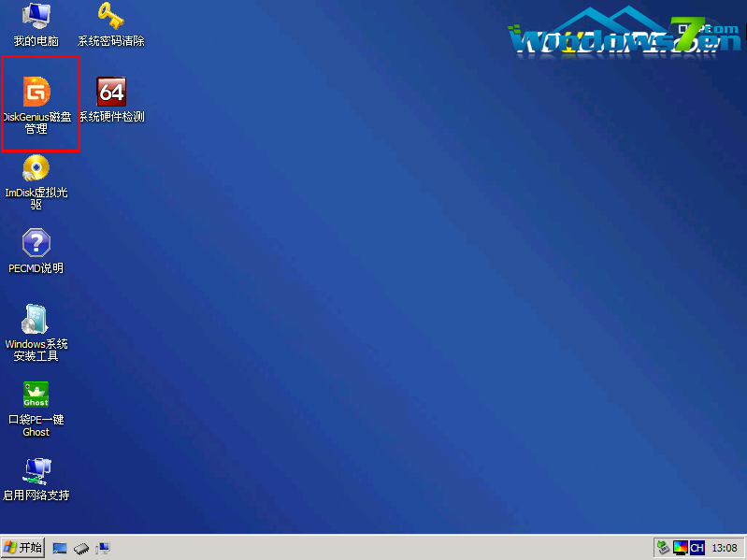Click the 13:08 system clock

coord(725,548)
